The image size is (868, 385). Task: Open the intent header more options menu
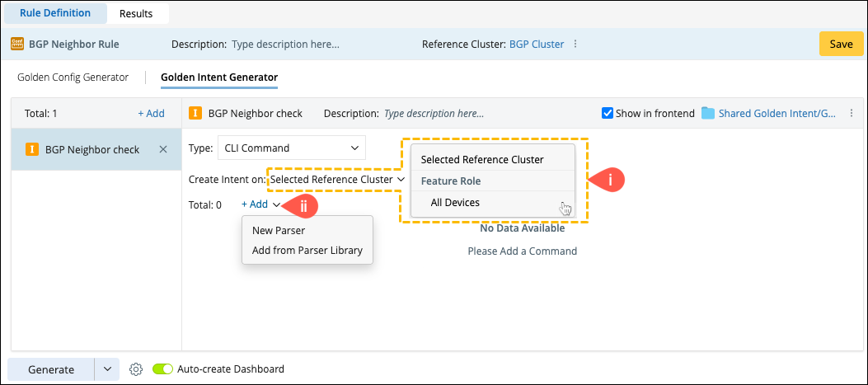point(850,114)
